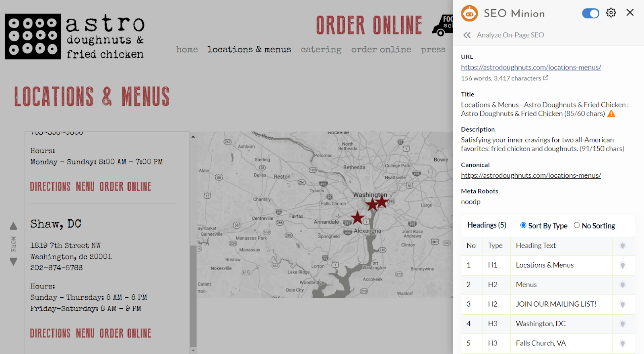Highlight the Falls Church, VA H3 heading
This screenshot has height=354, width=644.
[623, 343]
